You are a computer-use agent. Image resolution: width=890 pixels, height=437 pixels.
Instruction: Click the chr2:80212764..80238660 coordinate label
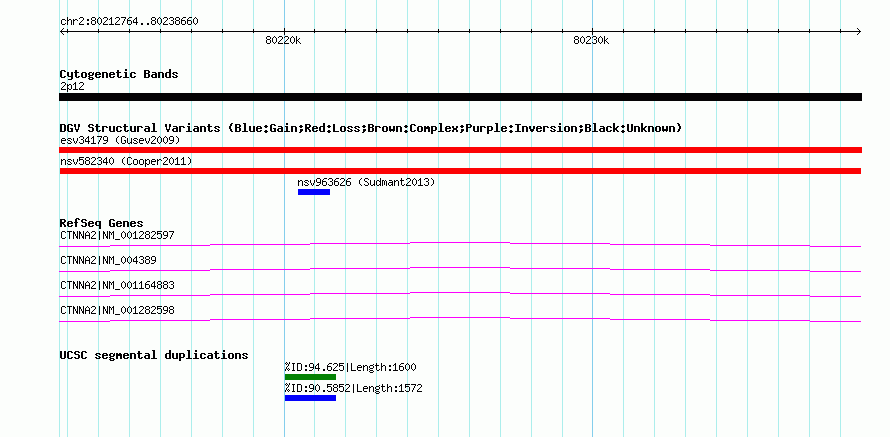click(129, 22)
